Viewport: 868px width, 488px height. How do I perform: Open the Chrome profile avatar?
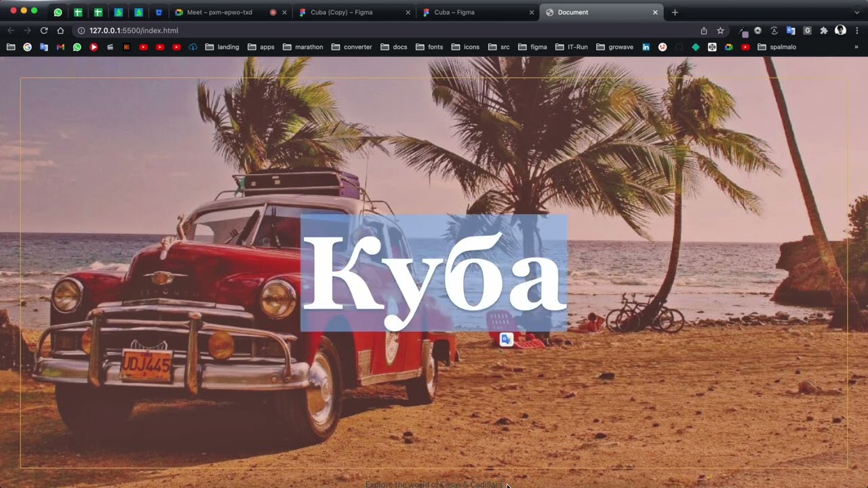click(840, 30)
